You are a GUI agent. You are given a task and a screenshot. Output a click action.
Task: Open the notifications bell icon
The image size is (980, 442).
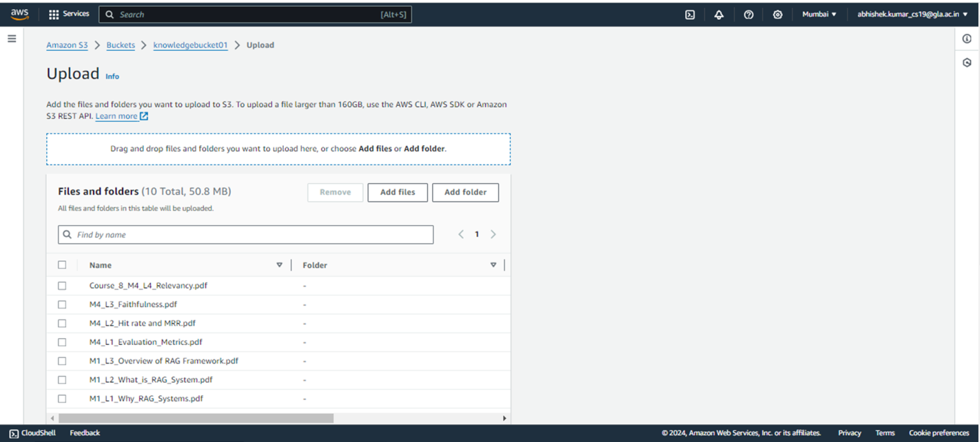point(718,14)
